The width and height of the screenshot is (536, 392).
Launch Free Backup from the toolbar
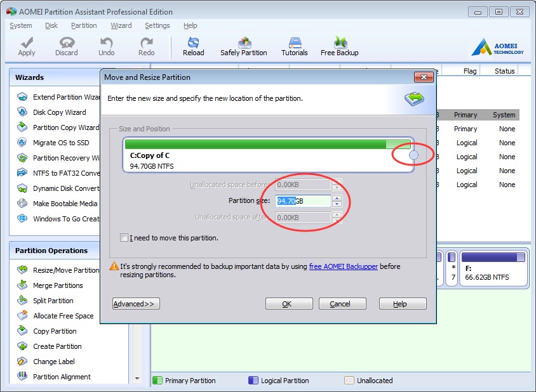[x=339, y=45]
